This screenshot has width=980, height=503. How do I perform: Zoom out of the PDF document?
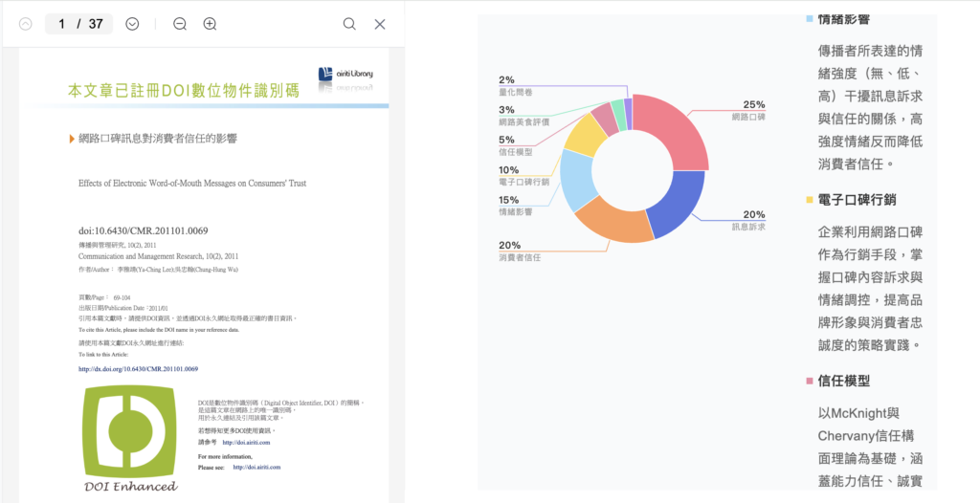click(x=180, y=24)
